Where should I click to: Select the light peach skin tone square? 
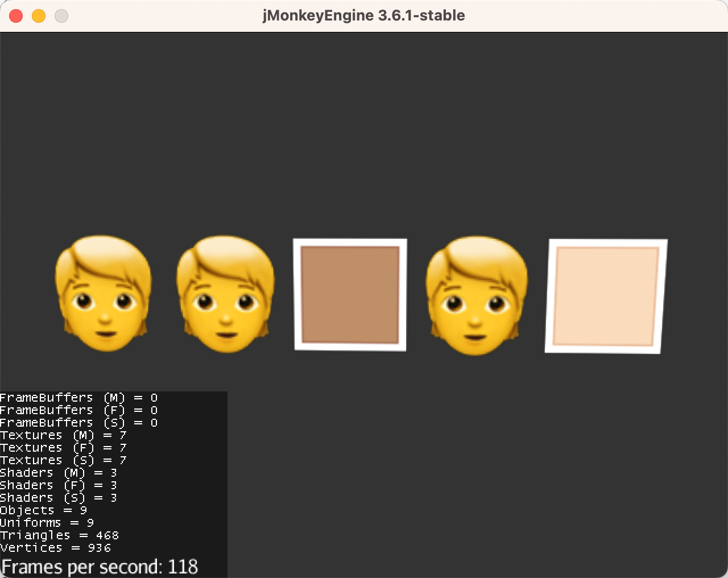point(606,296)
